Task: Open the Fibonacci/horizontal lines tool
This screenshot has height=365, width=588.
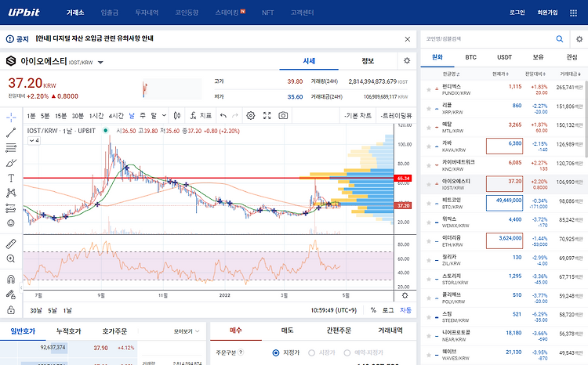Action: click(x=11, y=148)
